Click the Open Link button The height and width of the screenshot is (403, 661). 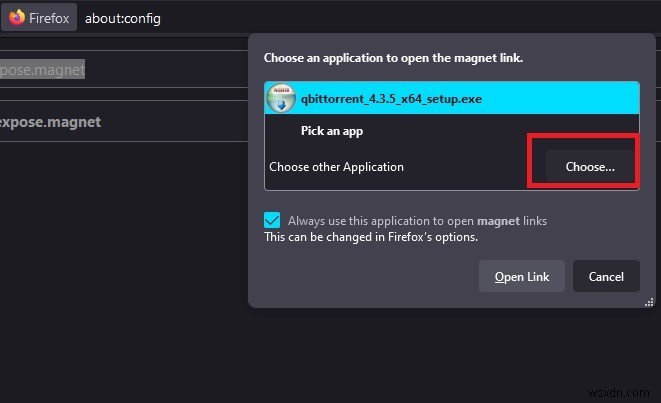point(522,276)
